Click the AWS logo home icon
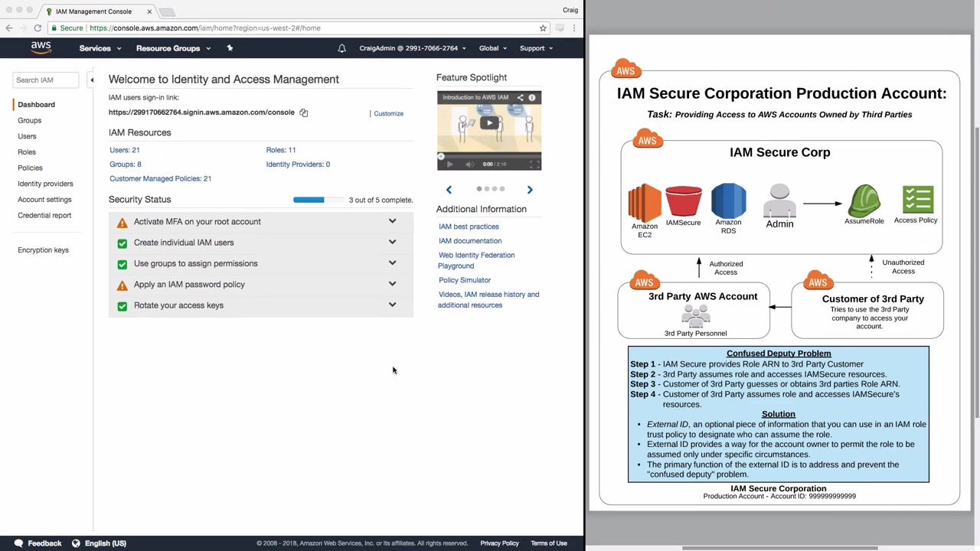The height and width of the screenshot is (551, 980). pos(41,47)
